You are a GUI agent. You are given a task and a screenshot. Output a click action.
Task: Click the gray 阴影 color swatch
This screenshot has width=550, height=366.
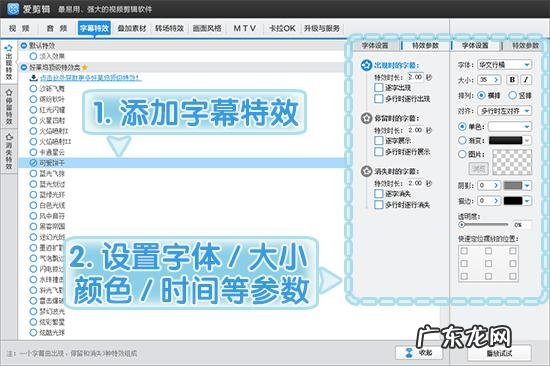[513, 185]
